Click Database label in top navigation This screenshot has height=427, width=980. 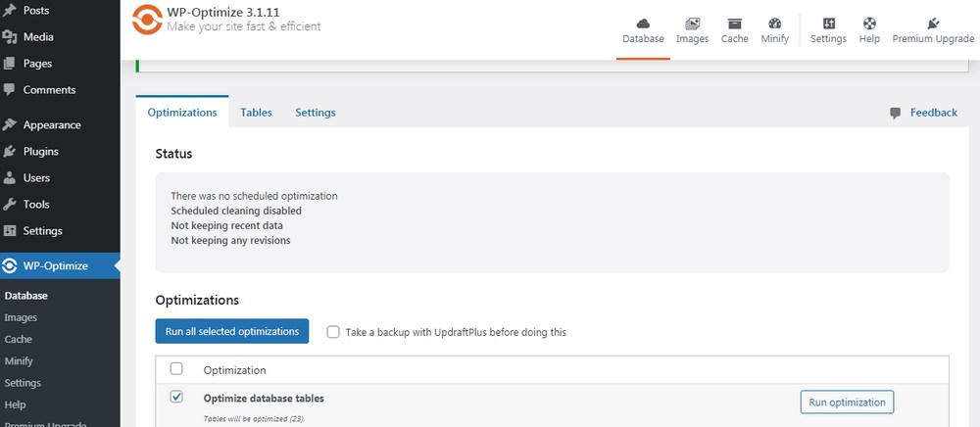coord(643,39)
